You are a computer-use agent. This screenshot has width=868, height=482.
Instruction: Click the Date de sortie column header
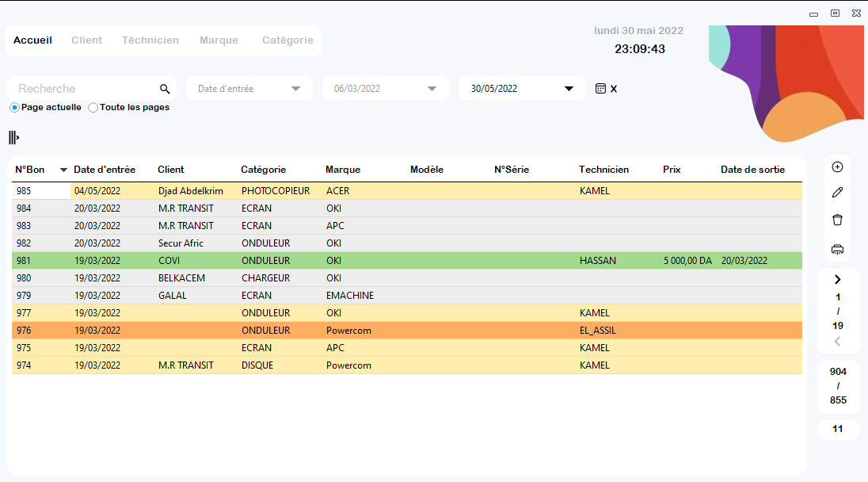click(x=753, y=170)
